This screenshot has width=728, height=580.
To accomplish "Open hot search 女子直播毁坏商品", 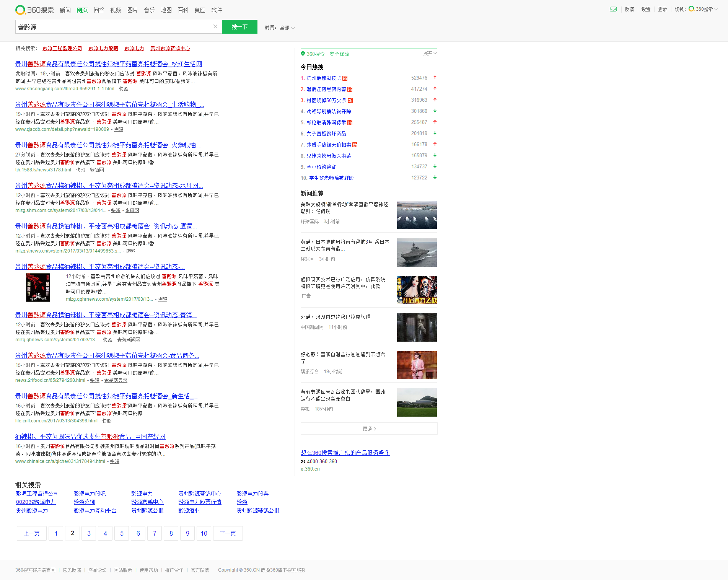I will (x=326, y=134).
